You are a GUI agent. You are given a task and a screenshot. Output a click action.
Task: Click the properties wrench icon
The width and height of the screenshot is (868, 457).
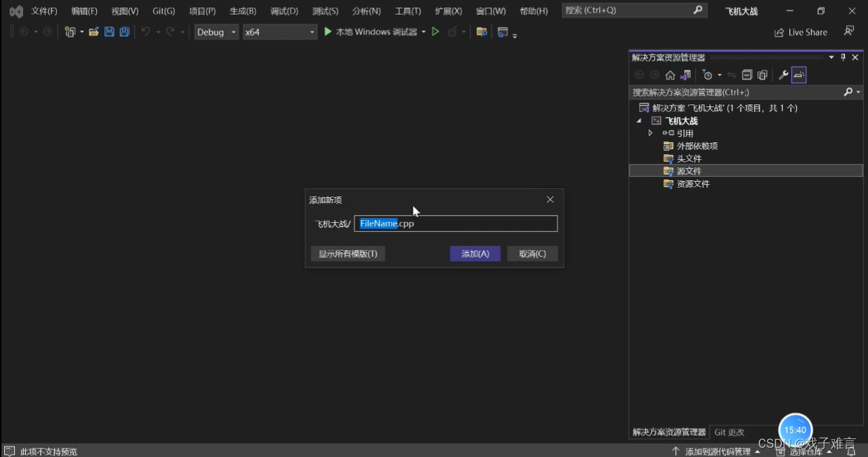tap(783, 75)
